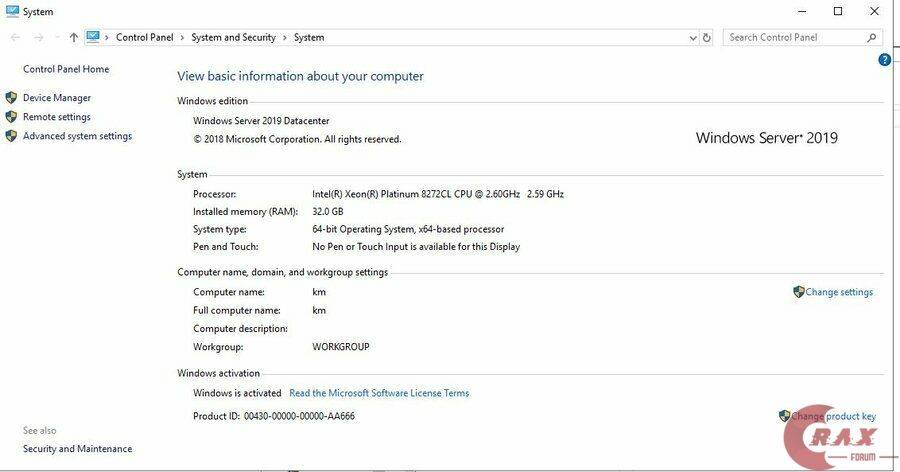Read the Microsoft Software License Terms

379,394
